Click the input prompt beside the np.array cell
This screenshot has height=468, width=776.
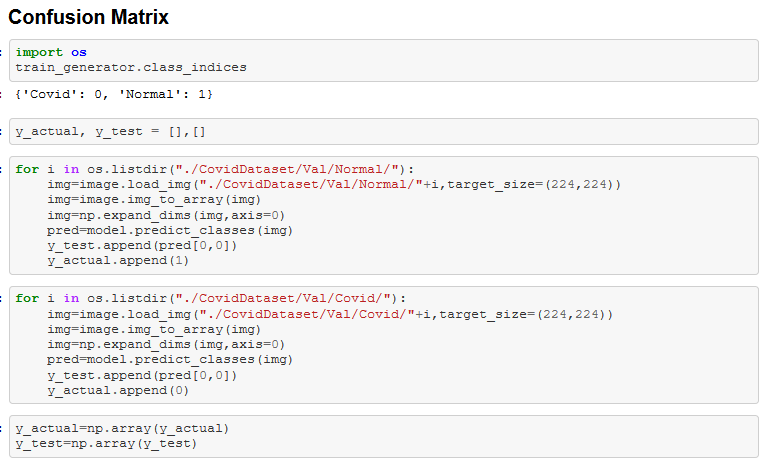(3, 428)
